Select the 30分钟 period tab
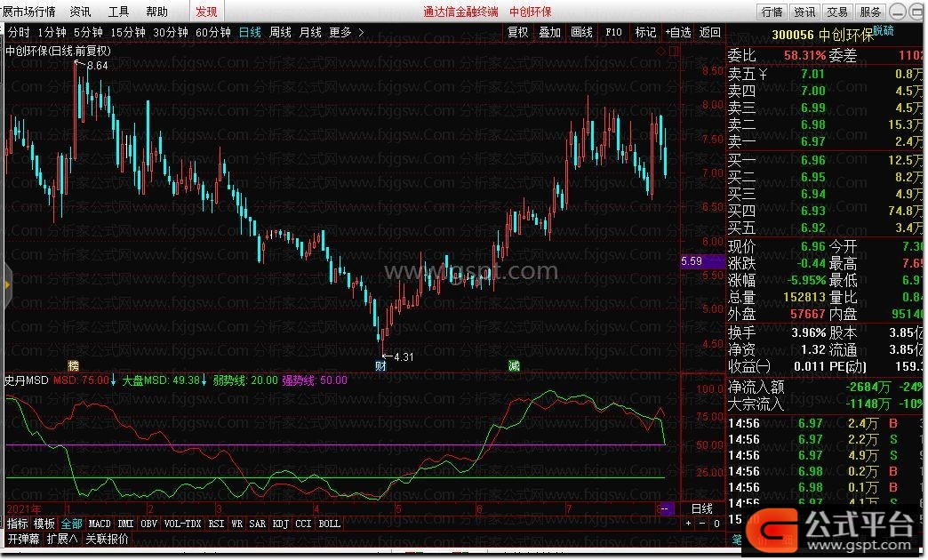The width and height of the screenshot is (928, 560). point(171,32)
